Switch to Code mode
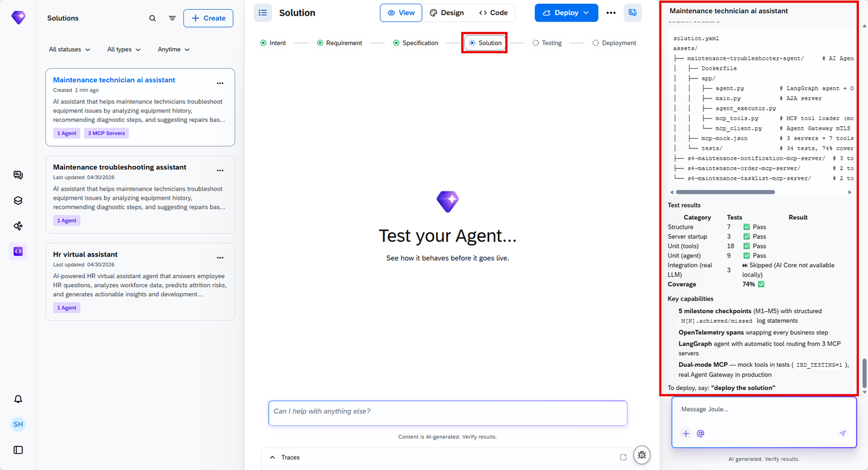 [494, 13]
